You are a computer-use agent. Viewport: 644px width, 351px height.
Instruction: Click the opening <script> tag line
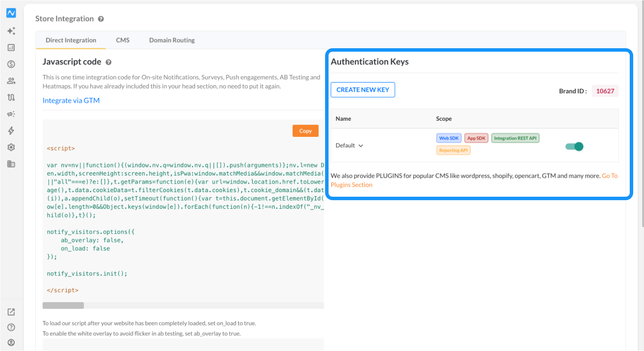61,148
